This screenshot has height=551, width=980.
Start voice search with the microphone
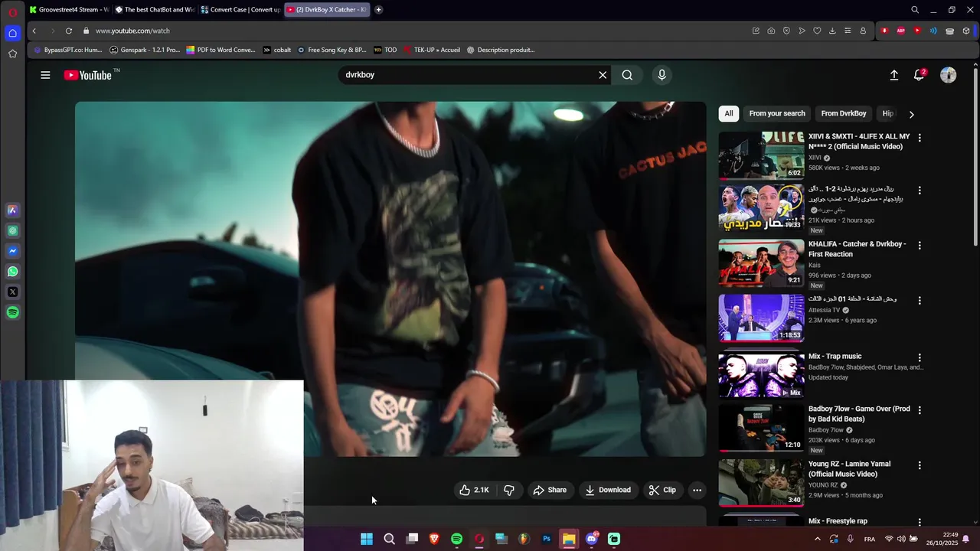click(662, 75)
